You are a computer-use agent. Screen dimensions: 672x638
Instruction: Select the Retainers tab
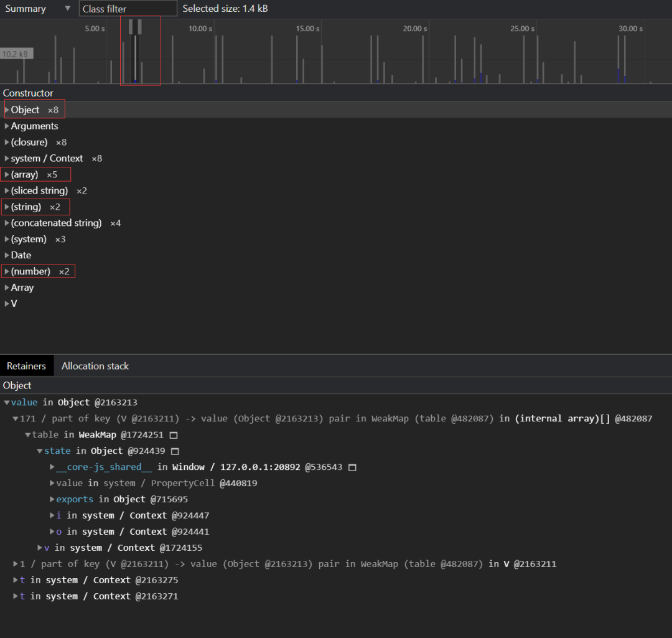pos(26,366)
